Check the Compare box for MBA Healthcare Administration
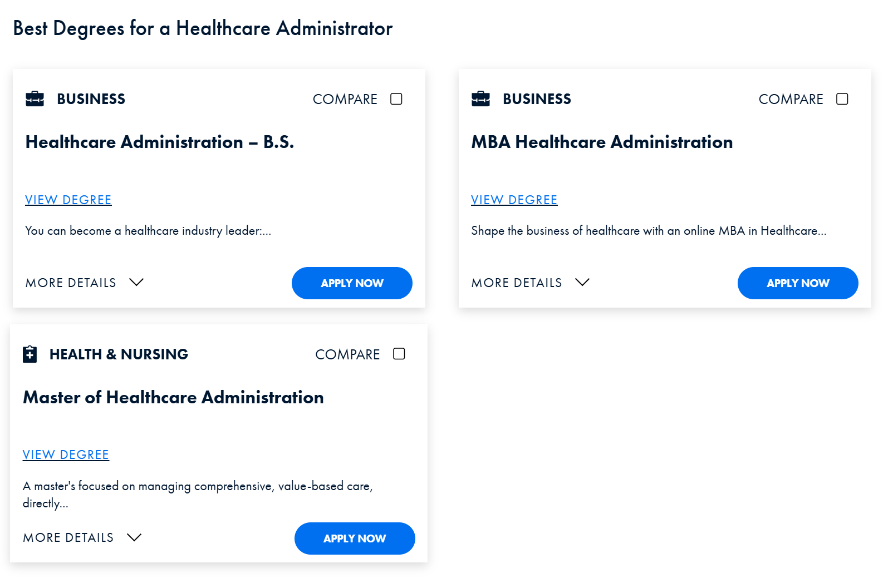Viewport: 893px width, 588px height. tap(842, 98)
